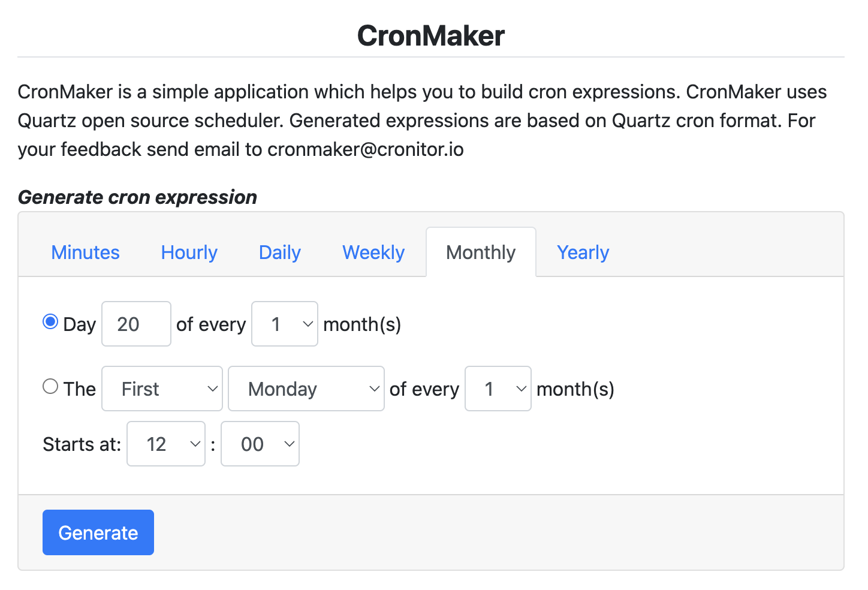The height and width of the screenshot is (590, 868).
Task: Click the 'Starts at:' label
Action: click(x=82, y=444)
